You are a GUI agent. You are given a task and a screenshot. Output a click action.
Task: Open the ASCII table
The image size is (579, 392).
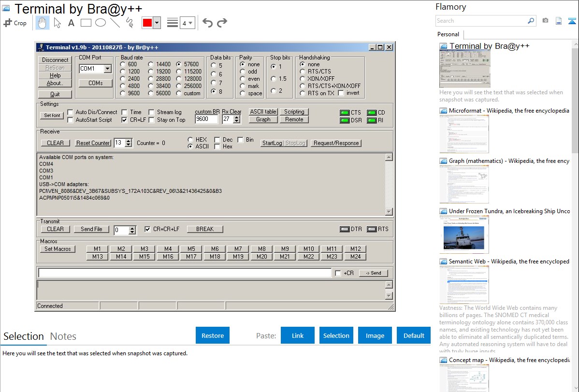(x=263, y=112)
